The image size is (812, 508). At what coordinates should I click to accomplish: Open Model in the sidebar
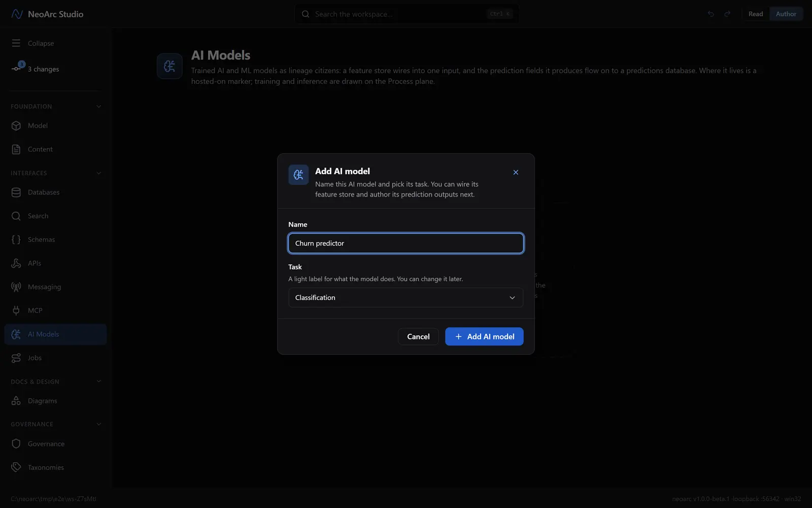(55, 125)
